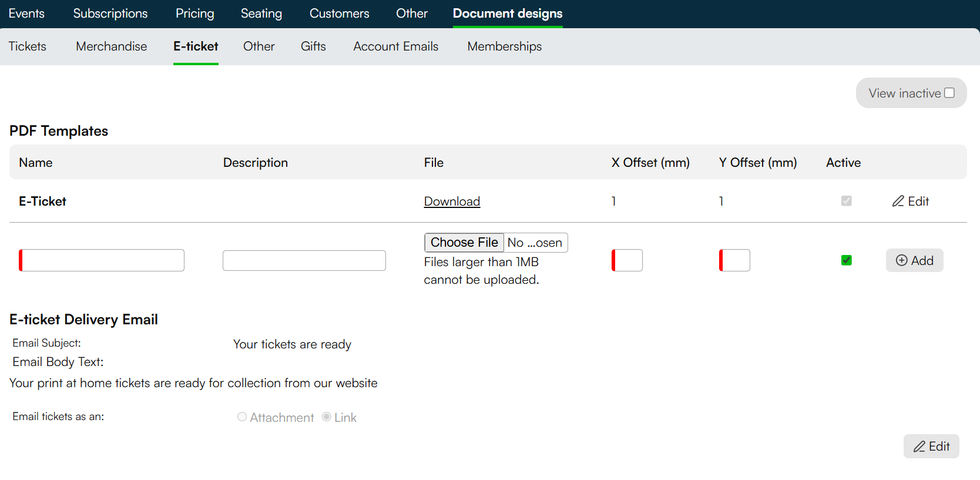Click the Active column header

pos(843,163)
